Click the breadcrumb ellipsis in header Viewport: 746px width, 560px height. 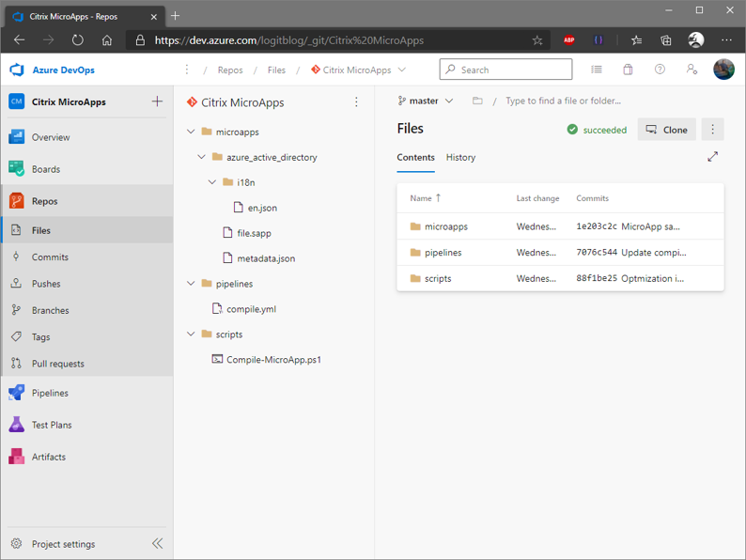point(187,70)
